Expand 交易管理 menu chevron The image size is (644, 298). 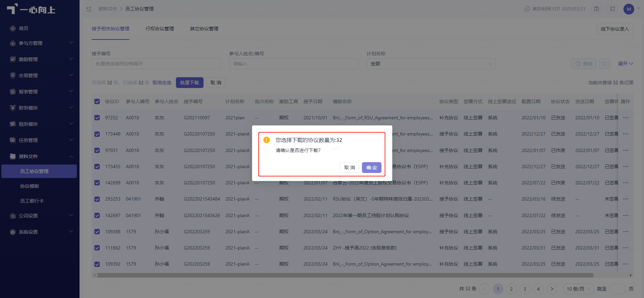click(x=71, y=75)
